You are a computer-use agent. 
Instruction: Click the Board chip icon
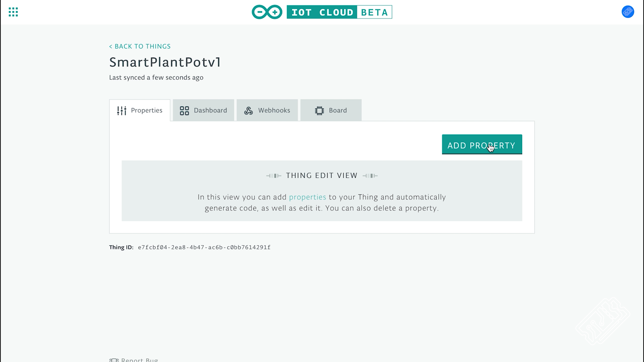pyautogui.click(x=319, y=110)
